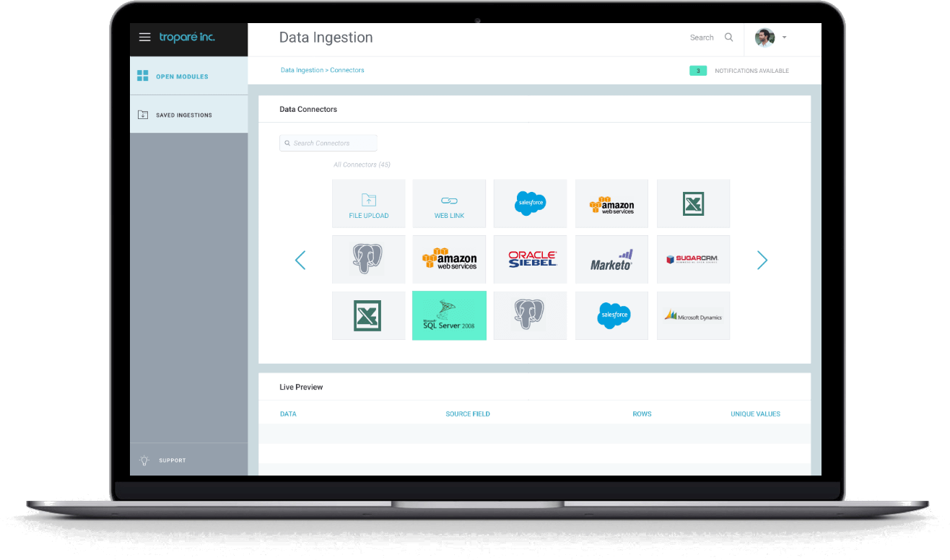Choose the Oracle Siebel connector

click(x=530, y=259)
